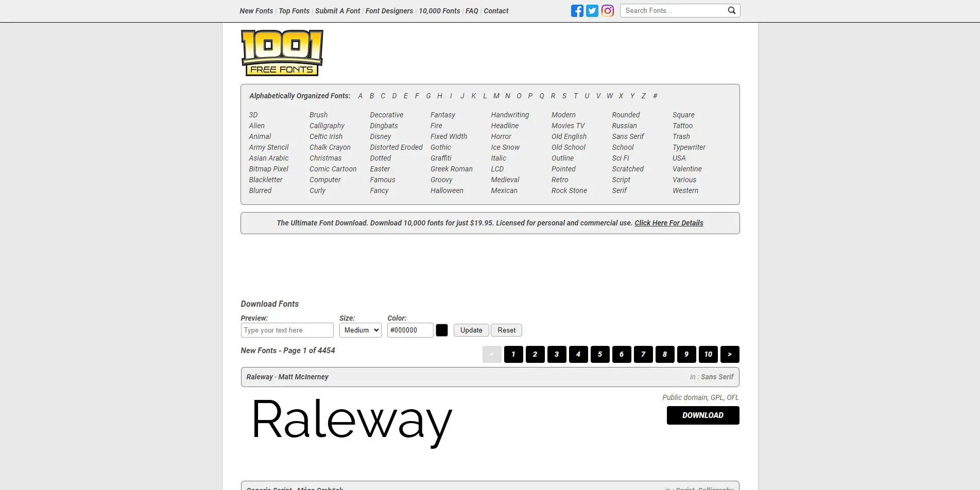
Task: Click the Update button
Action: pyautogui.click(x=471, y=330)
